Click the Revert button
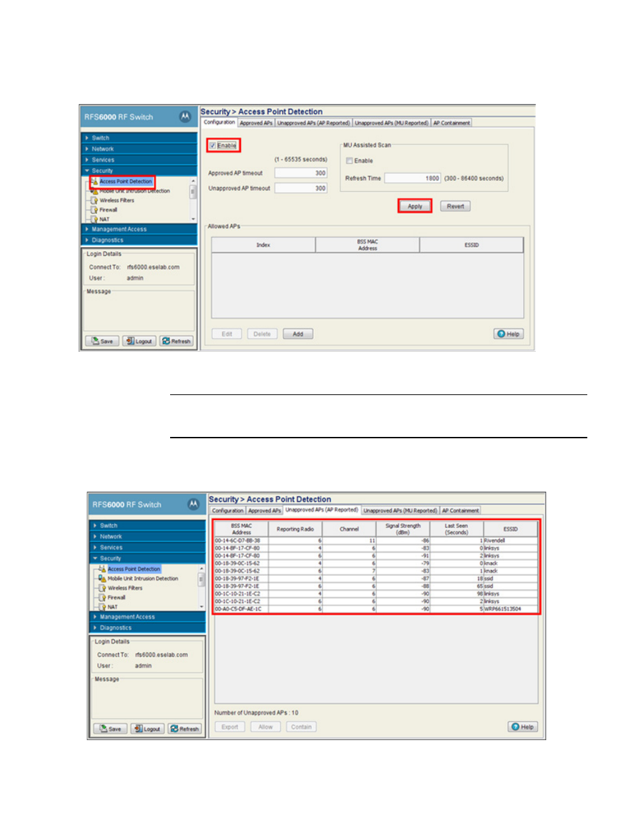 point(455,206)
